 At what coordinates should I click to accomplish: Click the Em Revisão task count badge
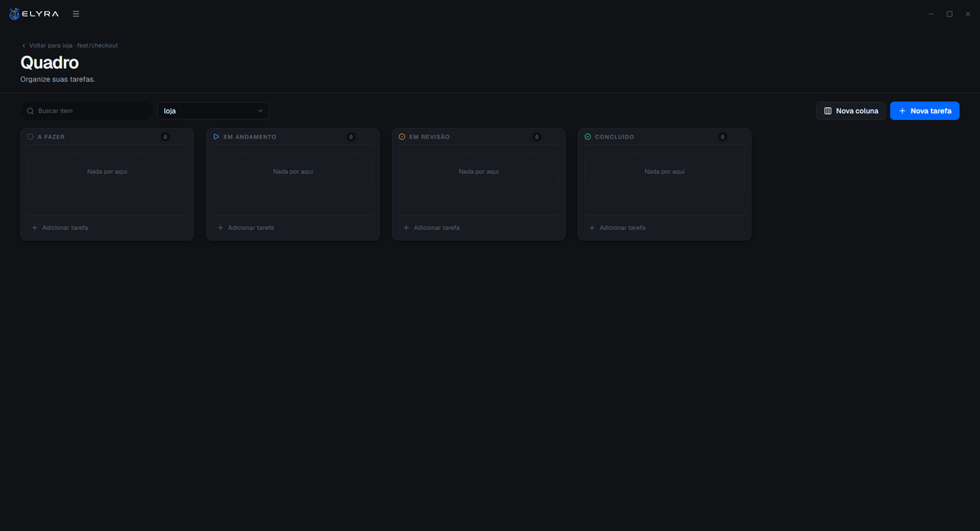[537, 137]
